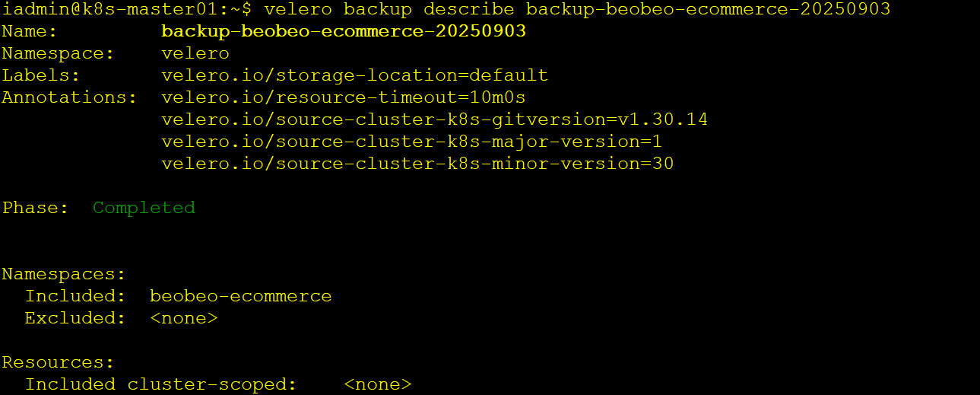Click the Annotations: field label
Image resolution: width=980 pixels, height=395 pixels.
tap(69, 97)
